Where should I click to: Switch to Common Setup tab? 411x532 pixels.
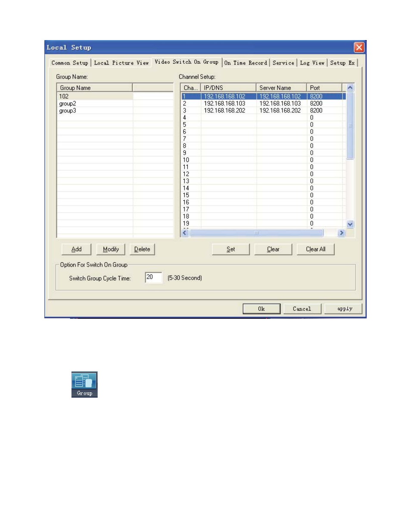point(70,63)
